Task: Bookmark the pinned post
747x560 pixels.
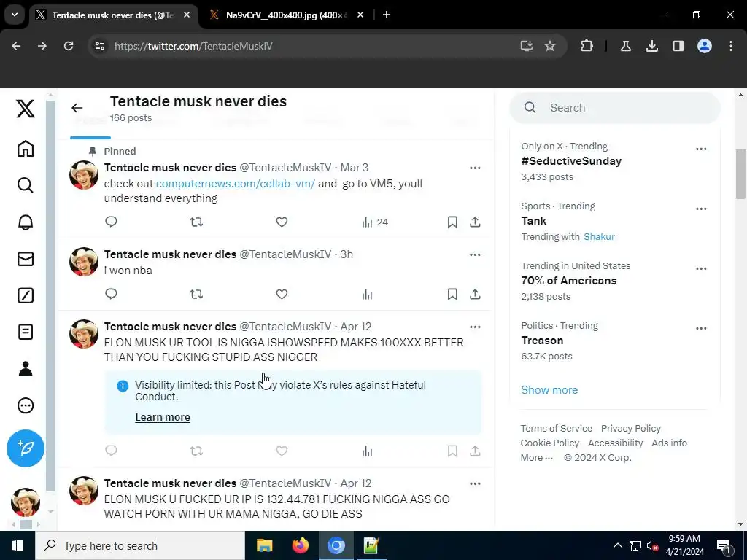Action: (x=452, y=222)
